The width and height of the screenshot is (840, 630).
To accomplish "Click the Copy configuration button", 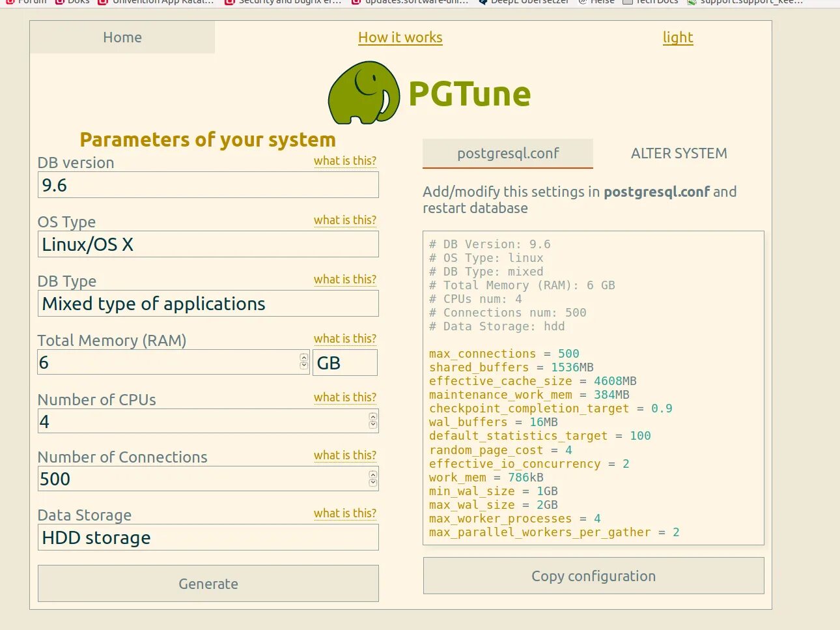I will coord(594,576).
